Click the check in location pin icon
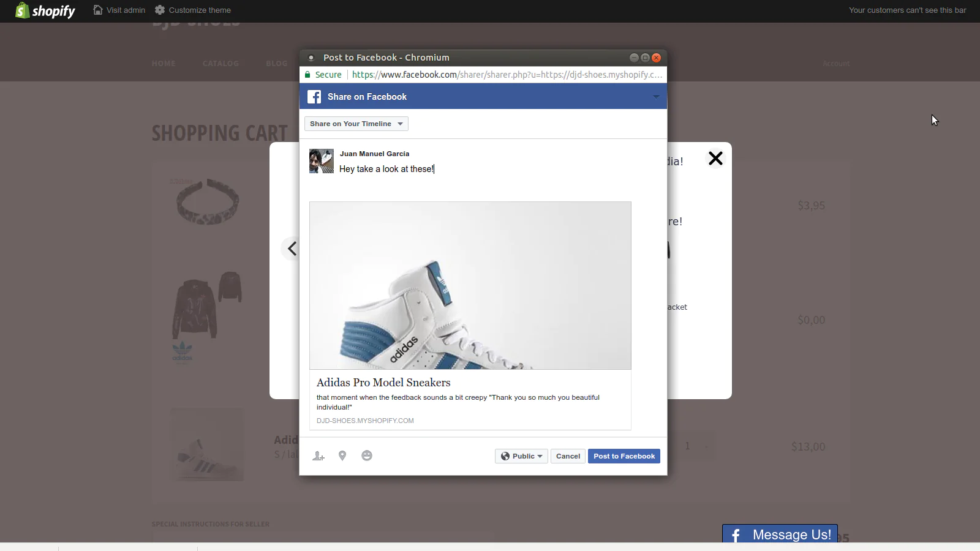The width and height of the screenshot is (980, 551). tap(342, 455)
